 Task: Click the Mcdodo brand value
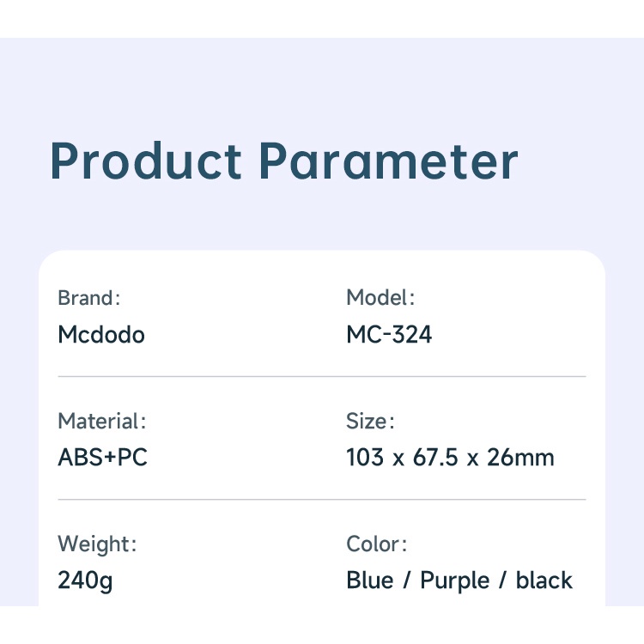click(101, 334)
